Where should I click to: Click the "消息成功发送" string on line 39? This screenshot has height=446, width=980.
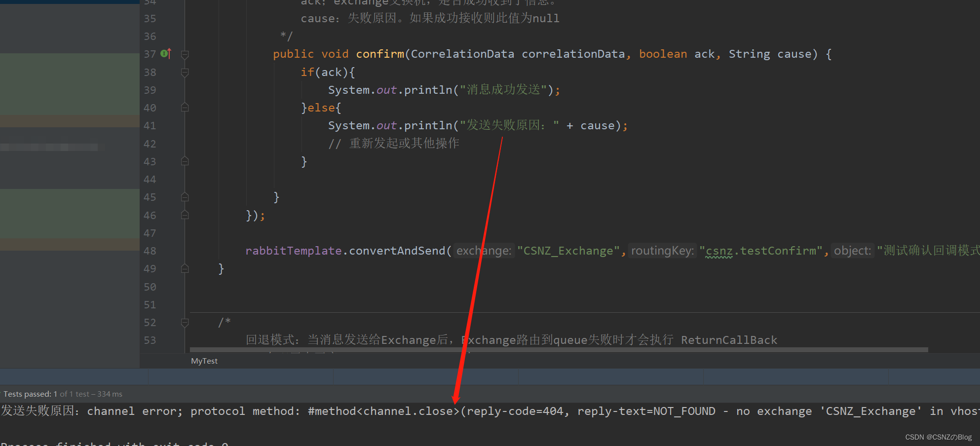(x=503, y=90)
